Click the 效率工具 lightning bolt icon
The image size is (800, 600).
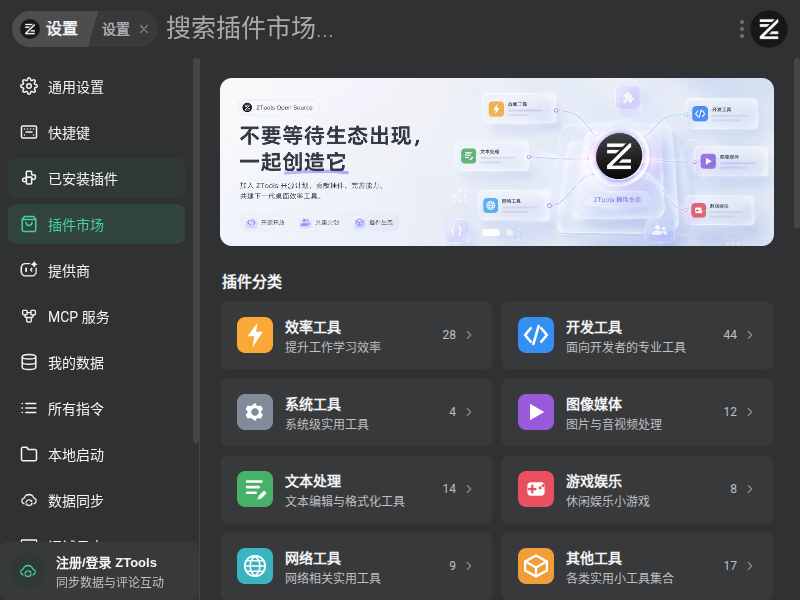point(255,335)
